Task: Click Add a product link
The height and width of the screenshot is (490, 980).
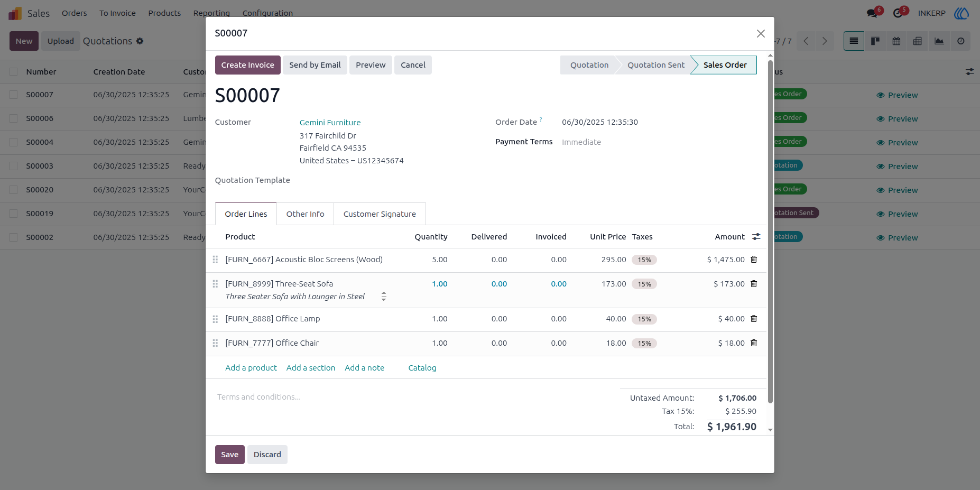Action: (251, 368)
